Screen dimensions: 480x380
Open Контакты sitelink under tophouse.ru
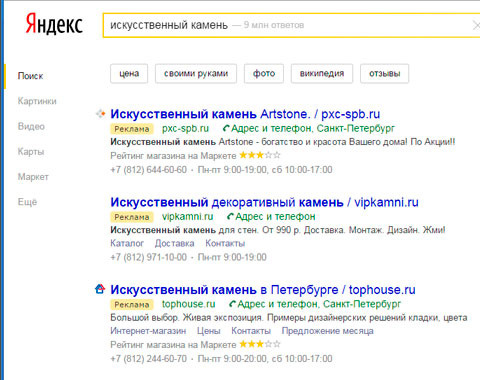point(251,331)
